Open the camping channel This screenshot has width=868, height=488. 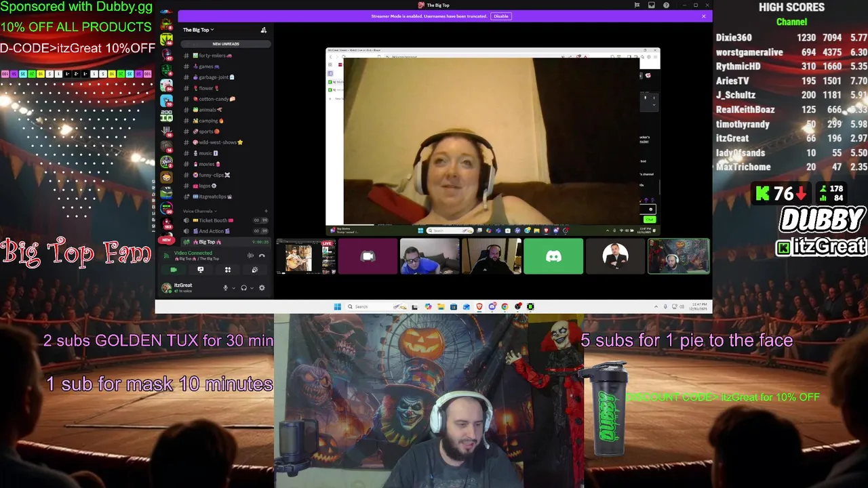pyautogui.click(x=226, y=121)
